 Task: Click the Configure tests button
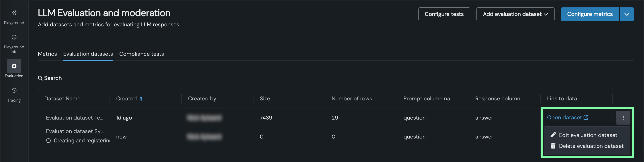pyautogui.click(x=444, y=14)
